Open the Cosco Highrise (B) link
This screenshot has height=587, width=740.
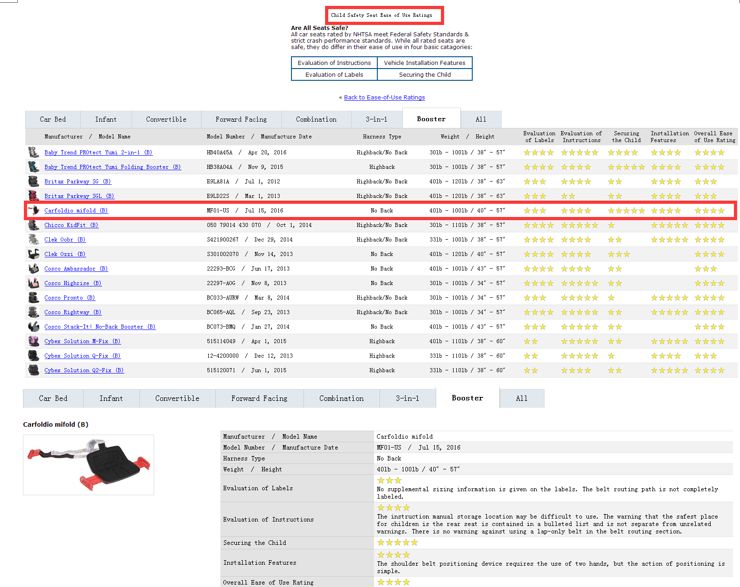click(x=73, y=283)
